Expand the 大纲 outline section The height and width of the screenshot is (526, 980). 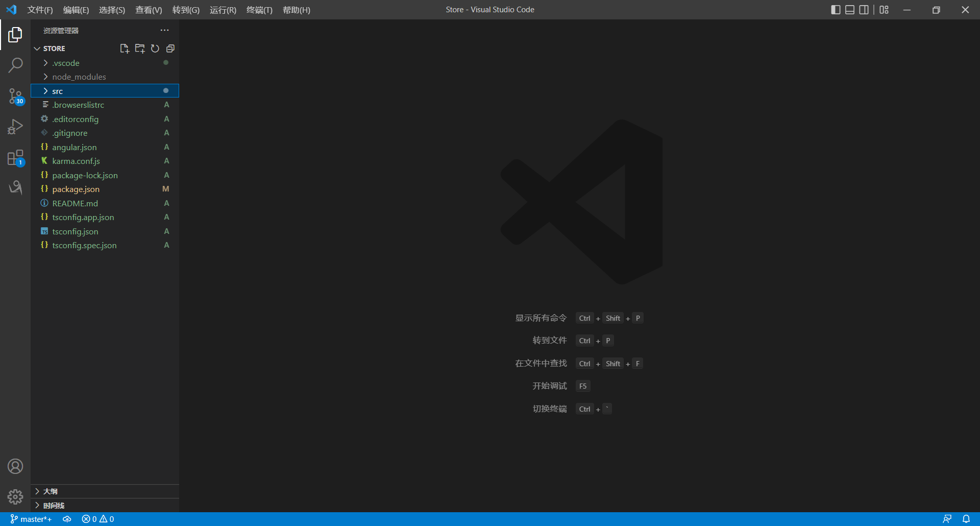(105, 491)
